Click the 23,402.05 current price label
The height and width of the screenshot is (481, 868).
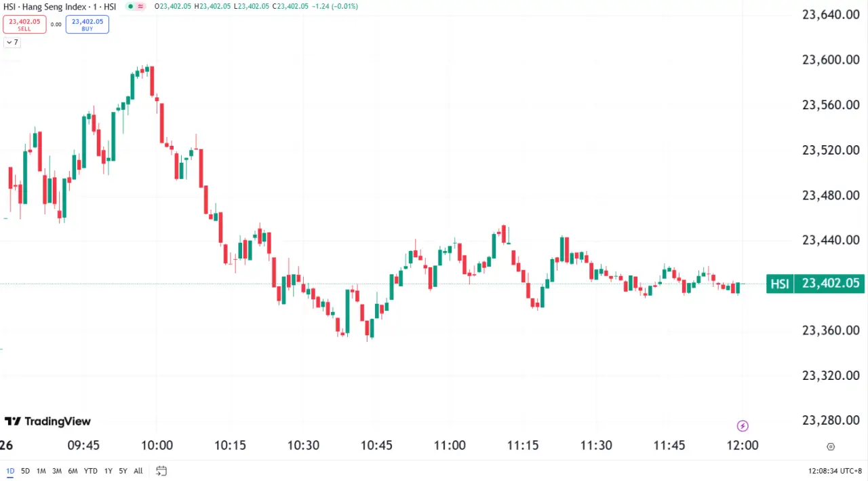pyautogui.click(x=830, y=284)
